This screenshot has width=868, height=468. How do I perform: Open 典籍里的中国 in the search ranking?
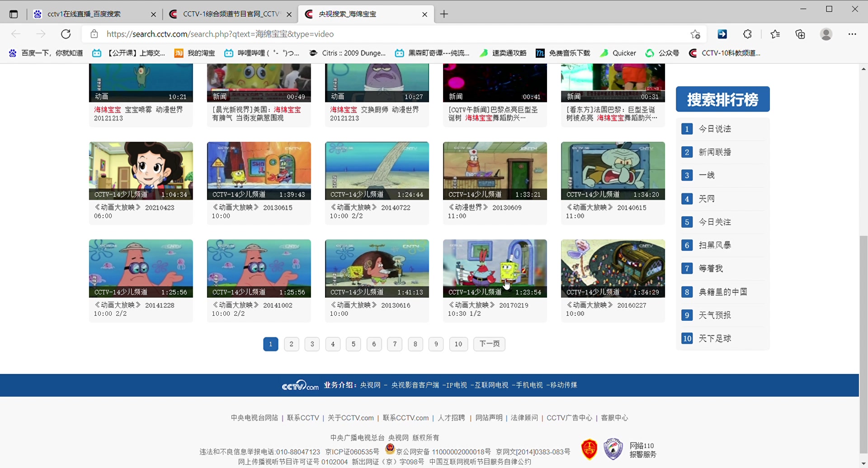(x=723, y=292)
